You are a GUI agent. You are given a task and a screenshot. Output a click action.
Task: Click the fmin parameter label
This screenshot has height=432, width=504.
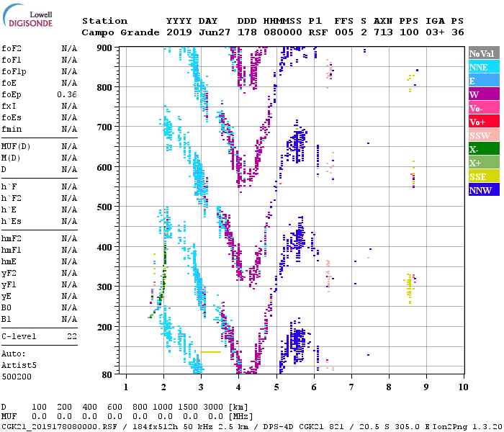(x=12, y=129)
